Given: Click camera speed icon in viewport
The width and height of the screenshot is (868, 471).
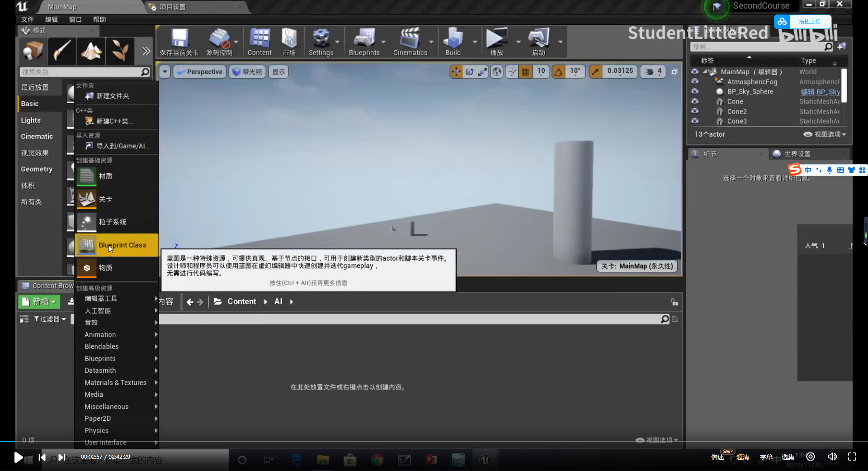Looking at the screenshot, I should coord(650,71).
